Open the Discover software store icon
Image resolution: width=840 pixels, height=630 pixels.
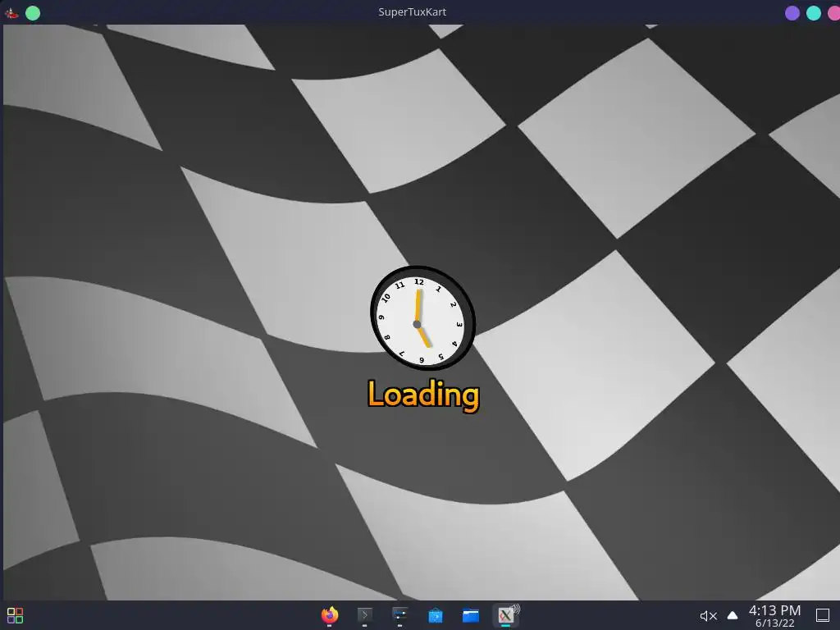click(436, 615)
